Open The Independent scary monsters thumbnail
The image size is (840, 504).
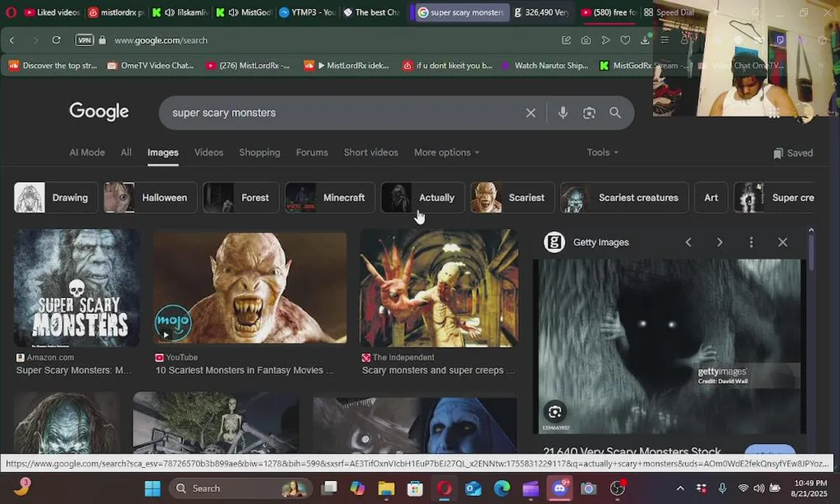pyautogui.click(x=439, y=288)
